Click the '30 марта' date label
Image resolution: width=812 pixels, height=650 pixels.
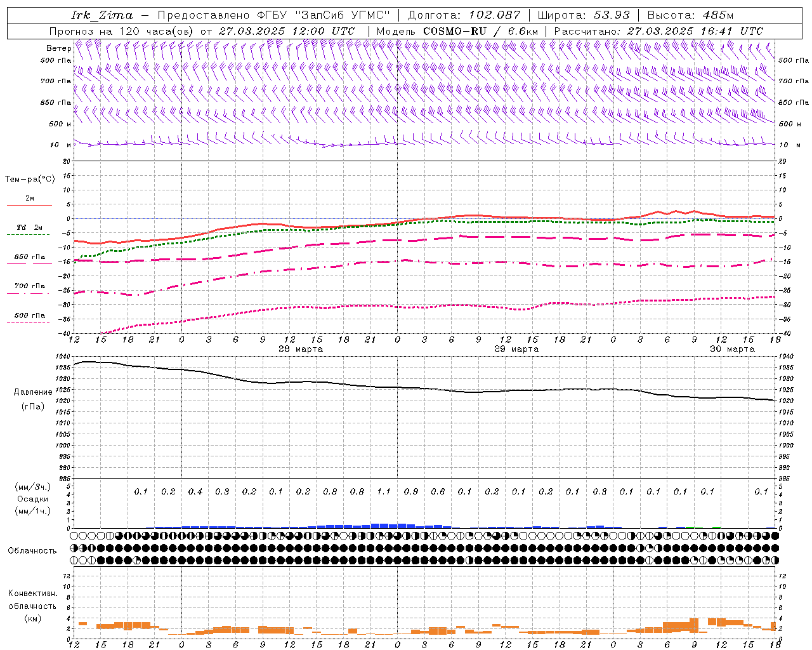732,349
